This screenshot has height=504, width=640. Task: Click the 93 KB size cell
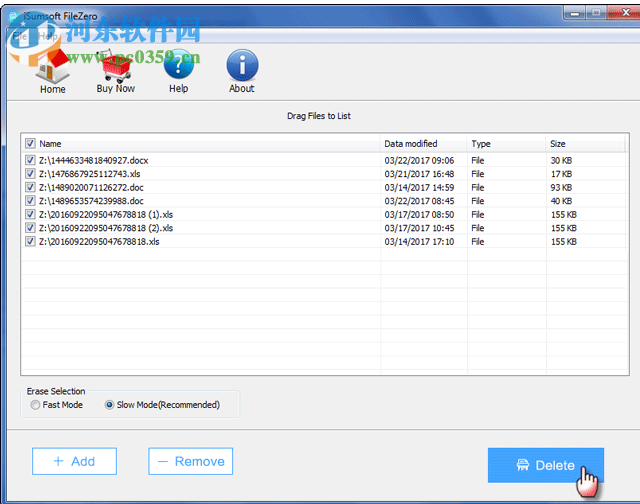coord(561,187)
